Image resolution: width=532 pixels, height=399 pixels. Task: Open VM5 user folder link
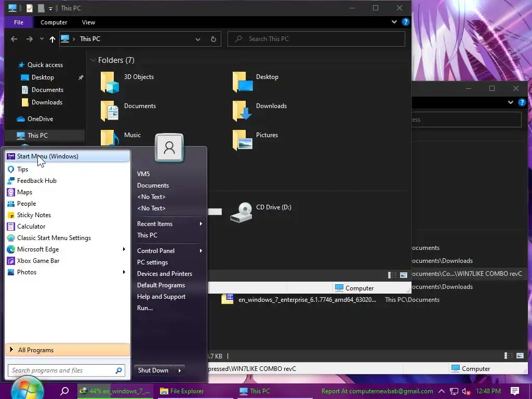[143, 174]
